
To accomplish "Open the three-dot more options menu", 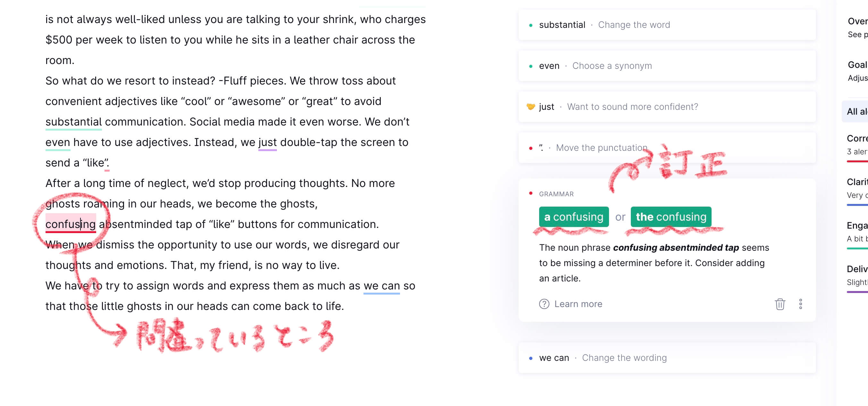I will coord(800,304).
